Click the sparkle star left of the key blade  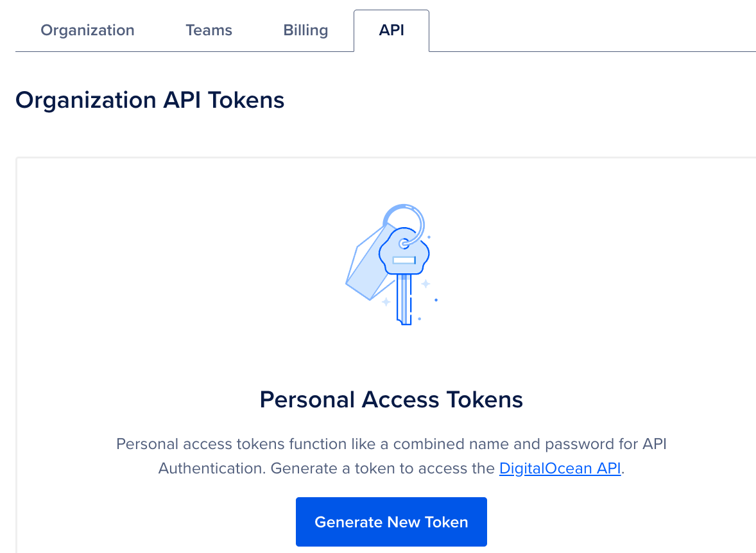click(386, 301)
